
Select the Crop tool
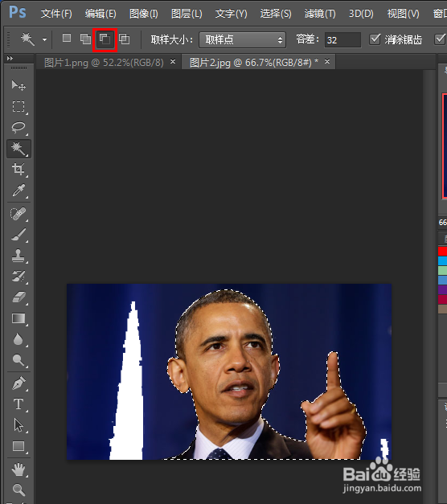click(18, 170)
